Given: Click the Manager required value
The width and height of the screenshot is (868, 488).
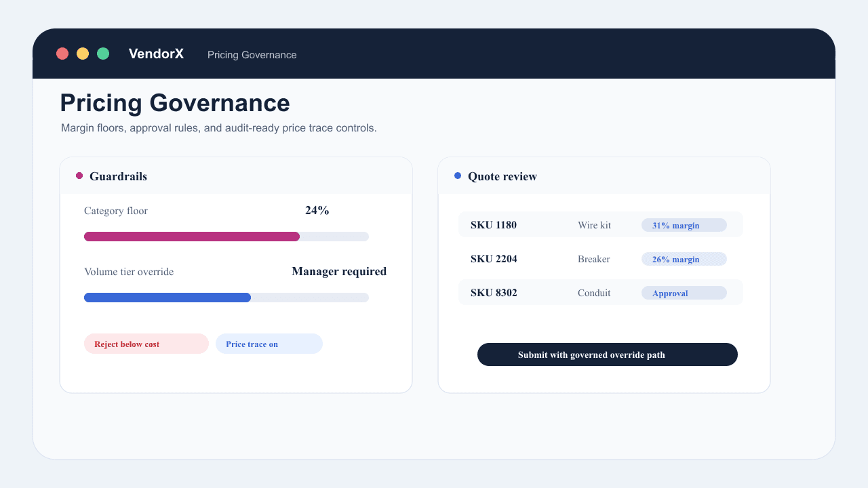Looking at the screenshot, I should [339, 272].
